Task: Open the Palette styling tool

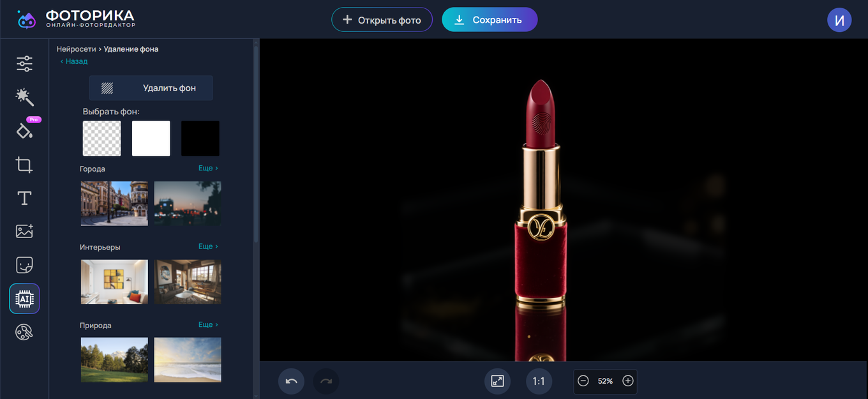Action: pyautogui.click(x=24, y=331)
